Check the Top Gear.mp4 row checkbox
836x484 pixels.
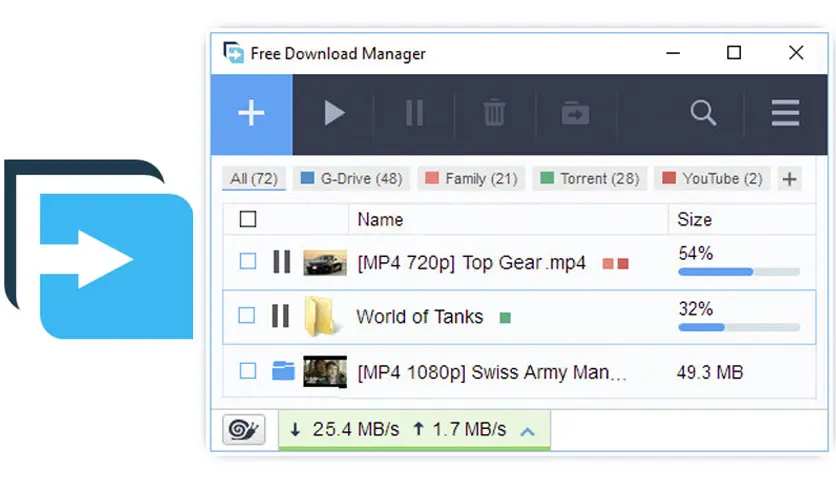(248, 262)
